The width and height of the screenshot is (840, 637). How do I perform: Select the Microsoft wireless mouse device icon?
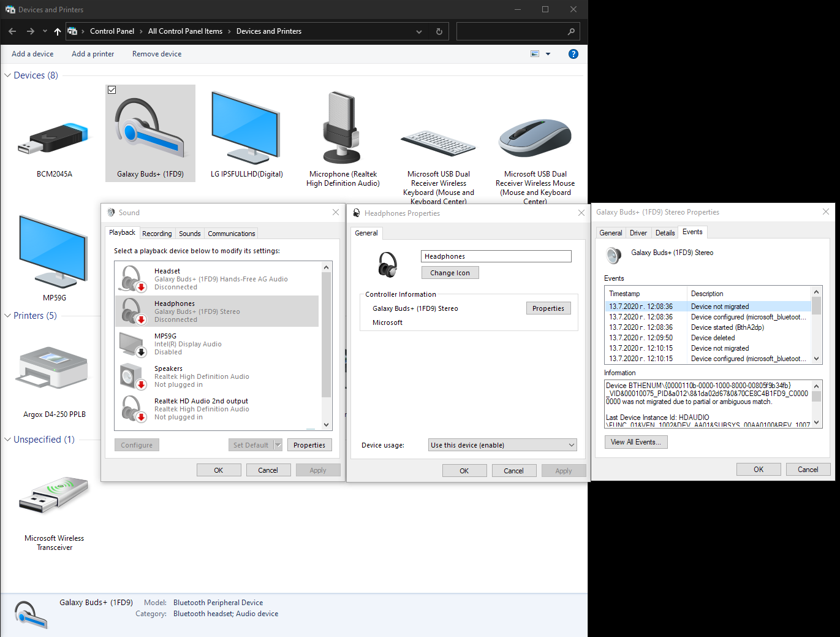tap(535, 138)
